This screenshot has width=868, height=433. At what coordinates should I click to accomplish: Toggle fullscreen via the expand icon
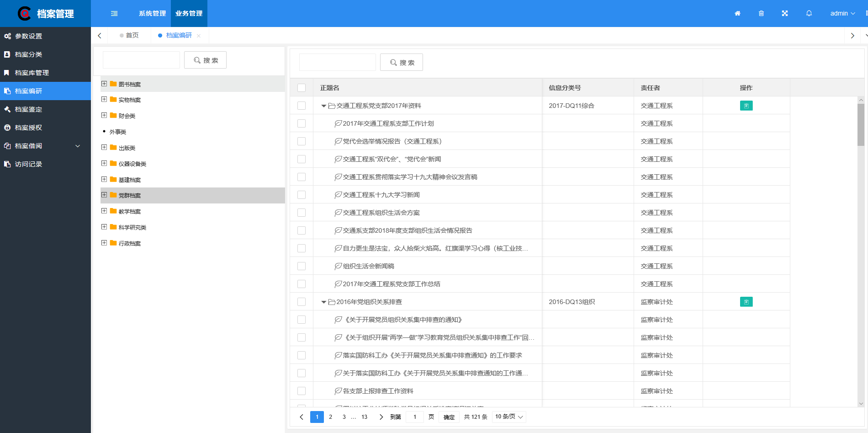point(784,13)
